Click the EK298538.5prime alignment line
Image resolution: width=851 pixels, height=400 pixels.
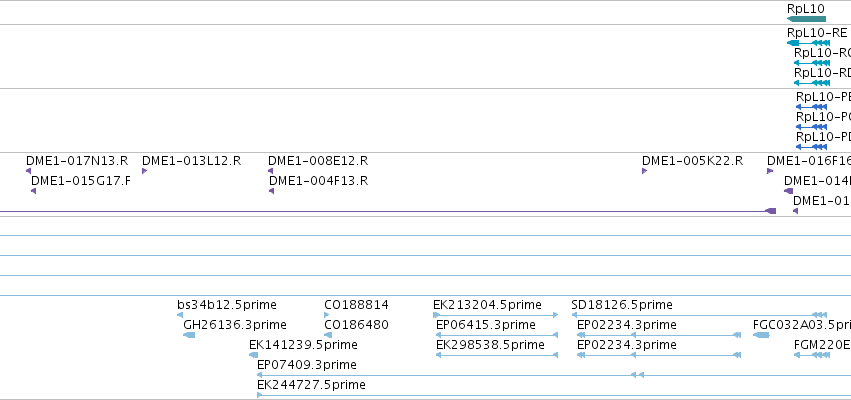(x=497, y=355)
